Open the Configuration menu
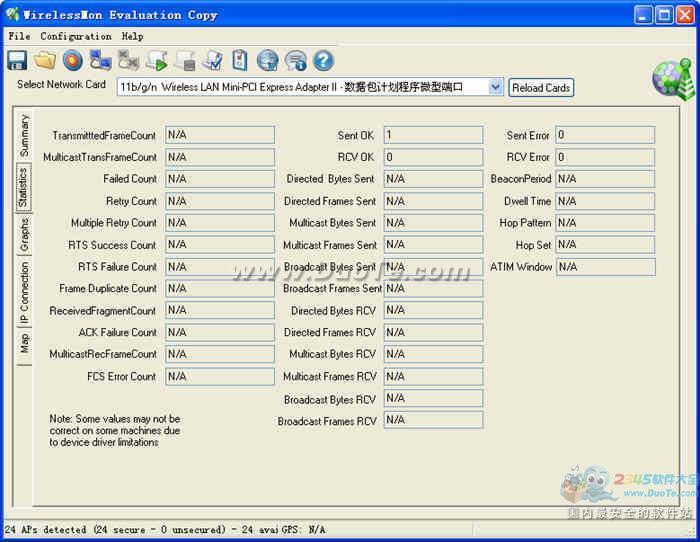The image size is (700, 542). [76, 36]
